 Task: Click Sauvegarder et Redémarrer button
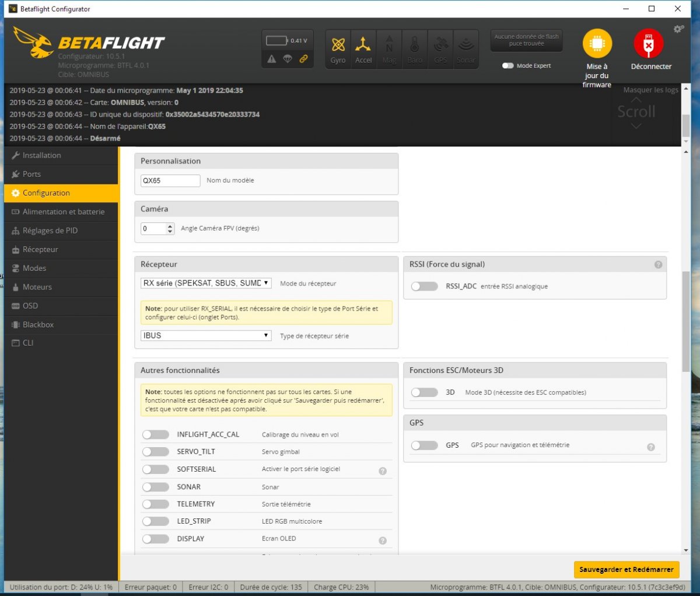point(626,570)
